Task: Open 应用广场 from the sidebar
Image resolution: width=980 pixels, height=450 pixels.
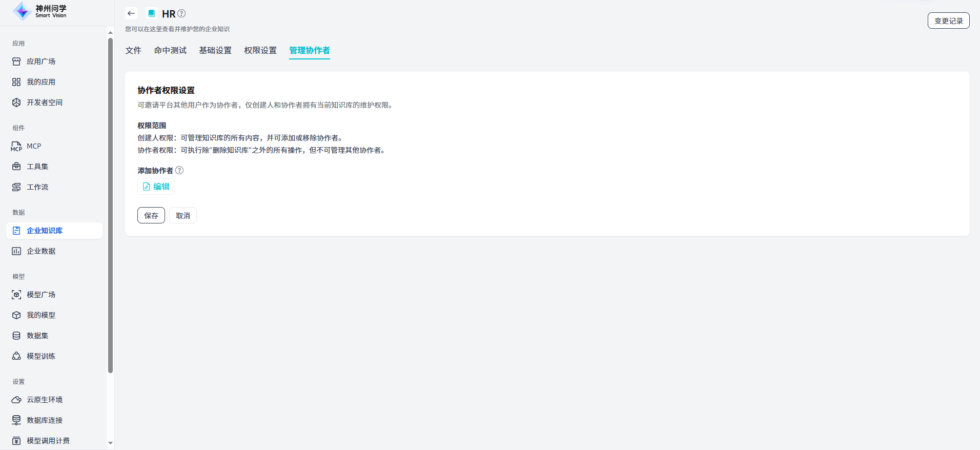Action: click(x=41, y=62)
